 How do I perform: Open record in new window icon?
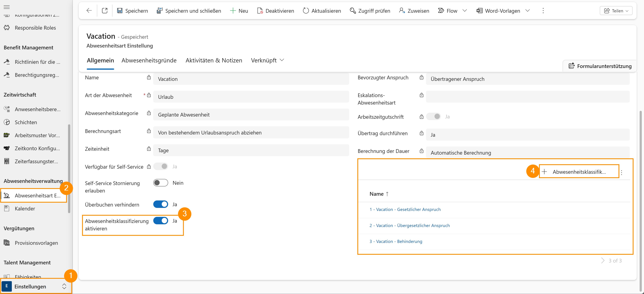(x=105, y=10)
